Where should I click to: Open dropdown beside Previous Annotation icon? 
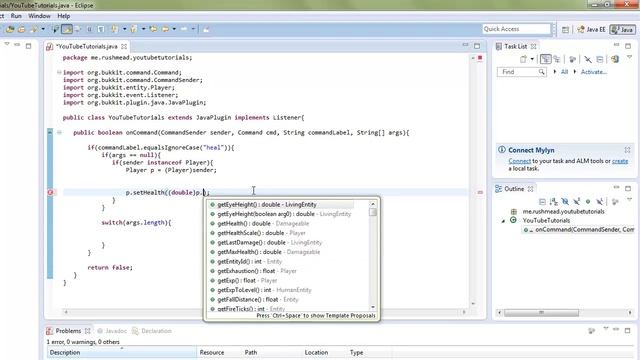[143, 29]
